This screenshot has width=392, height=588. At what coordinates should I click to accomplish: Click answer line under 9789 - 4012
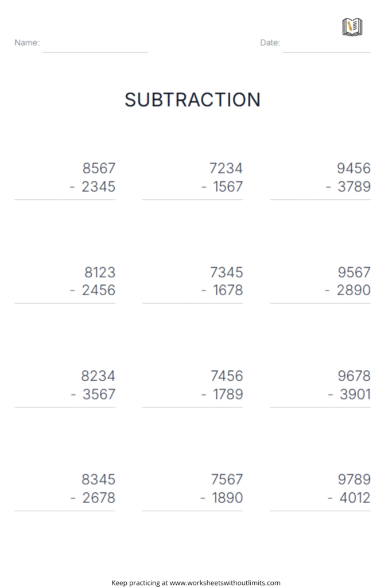[320, 510]
